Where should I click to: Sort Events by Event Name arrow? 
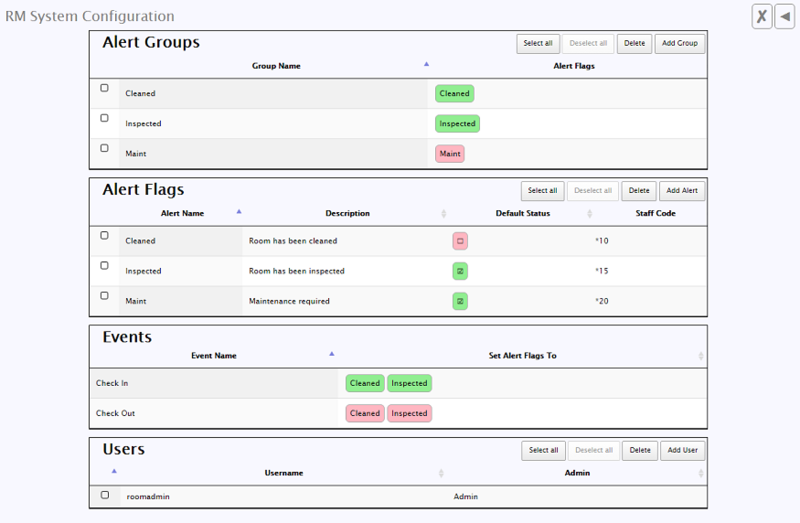pos(332,353)
